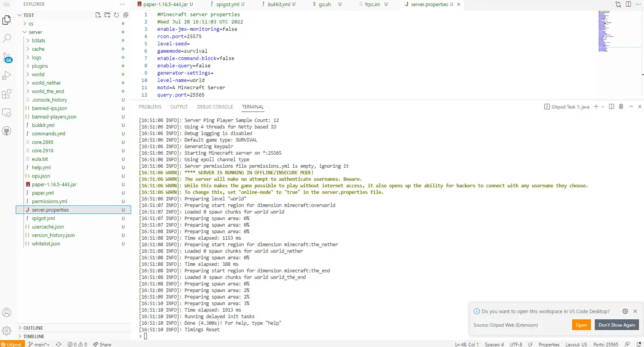Kill the terminal with trash icon
This screenshot has width=644, height=347.
(621, 107)
